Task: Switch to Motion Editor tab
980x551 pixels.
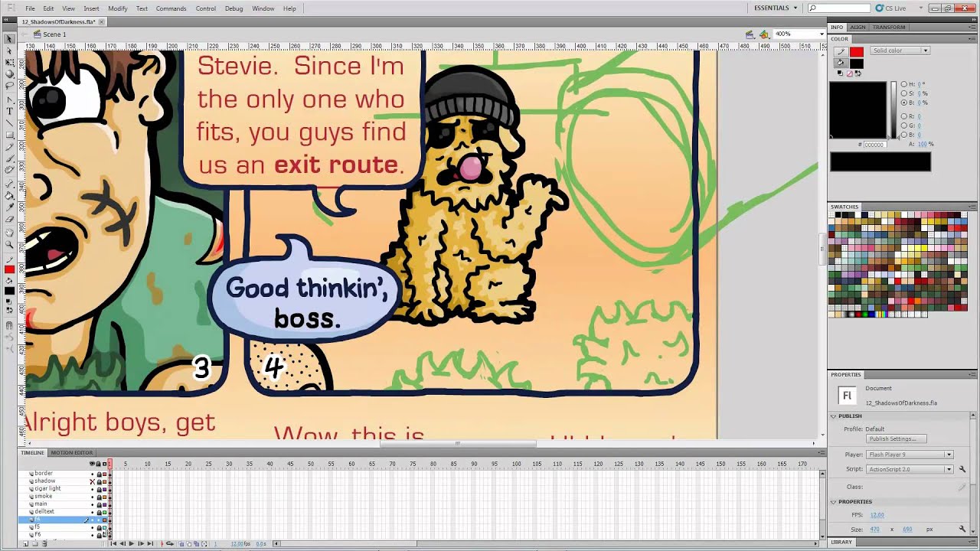Action: [x=72, y=453]
